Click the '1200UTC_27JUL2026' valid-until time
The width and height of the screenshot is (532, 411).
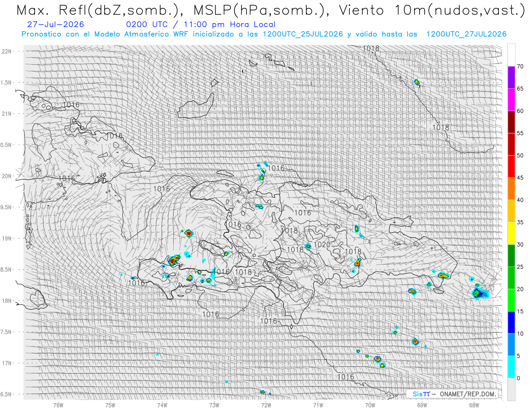click(466, 34)
